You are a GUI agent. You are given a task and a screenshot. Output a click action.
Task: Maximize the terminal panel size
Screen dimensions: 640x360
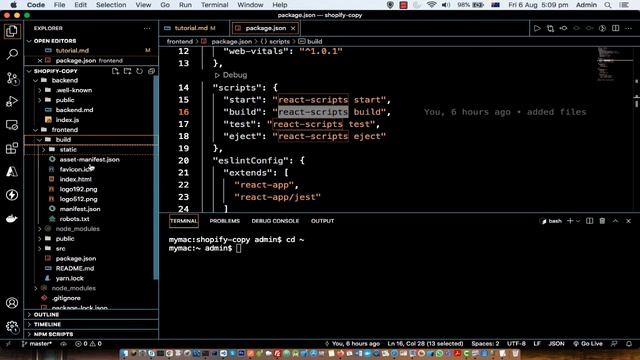click(616, 221)
